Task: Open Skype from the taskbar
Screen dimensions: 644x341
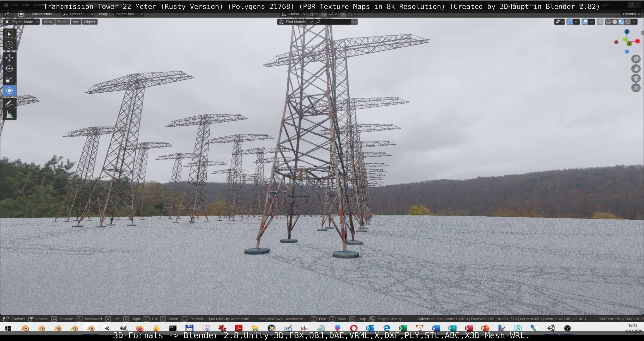Action: point(518,328)
